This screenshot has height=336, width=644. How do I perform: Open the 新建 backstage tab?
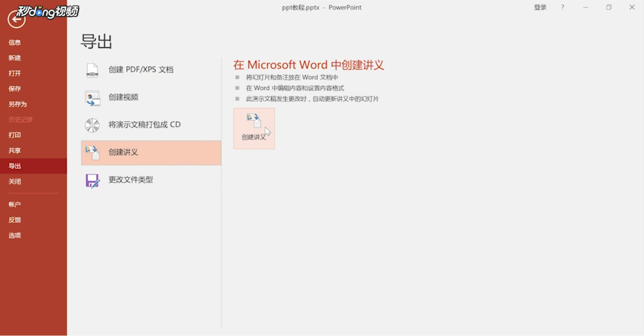tap(15, 58)
